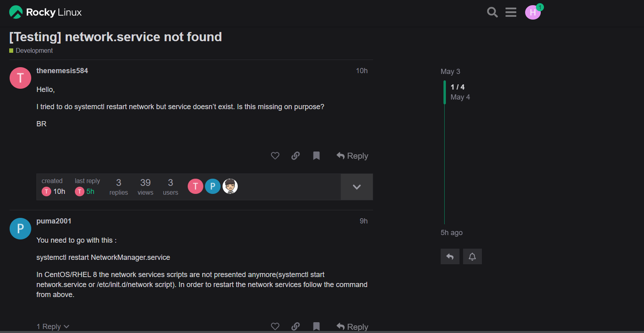
Task: Click the 9h timestamp on puma2001's post
Action: pos(363,221)
